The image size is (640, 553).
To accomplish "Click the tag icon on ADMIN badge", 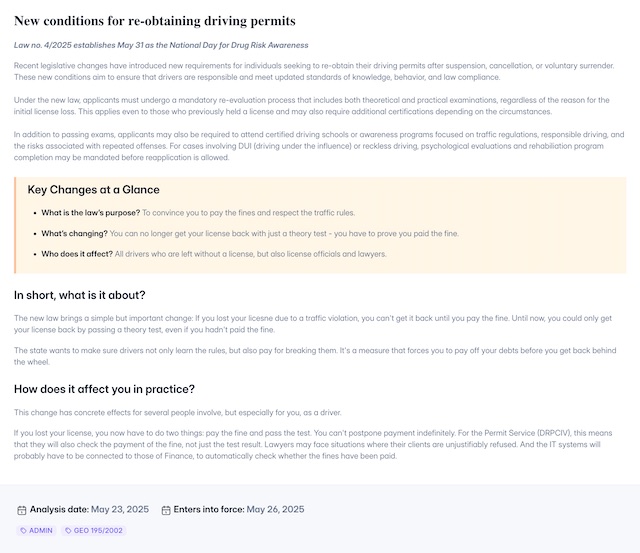I will [x=23, y=531].
